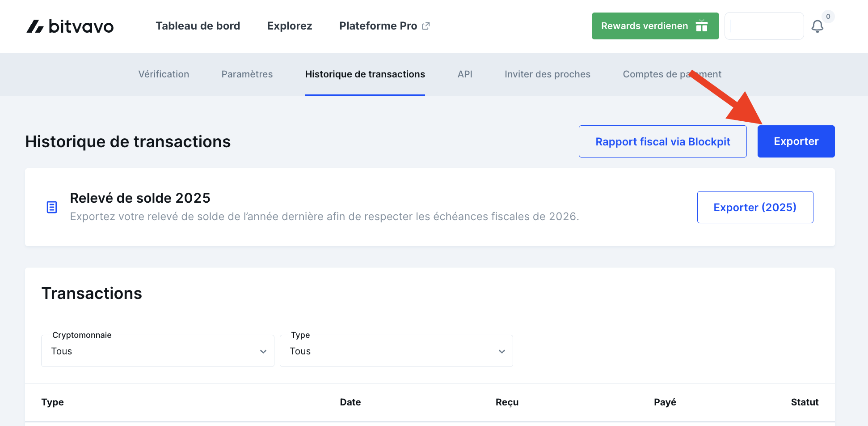Open Tableau de bord
Viewport: 868px width, 426px height.
tap(198, 26)
